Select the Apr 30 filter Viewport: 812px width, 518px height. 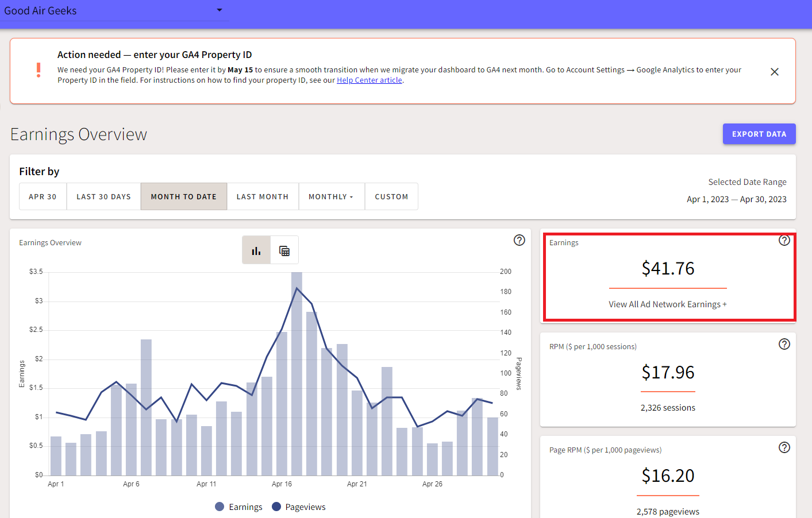43,196
